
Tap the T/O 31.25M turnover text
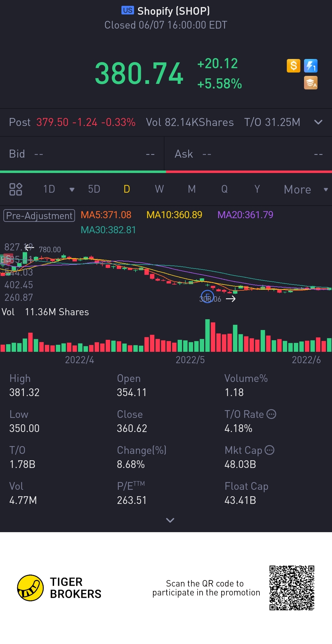272,122
